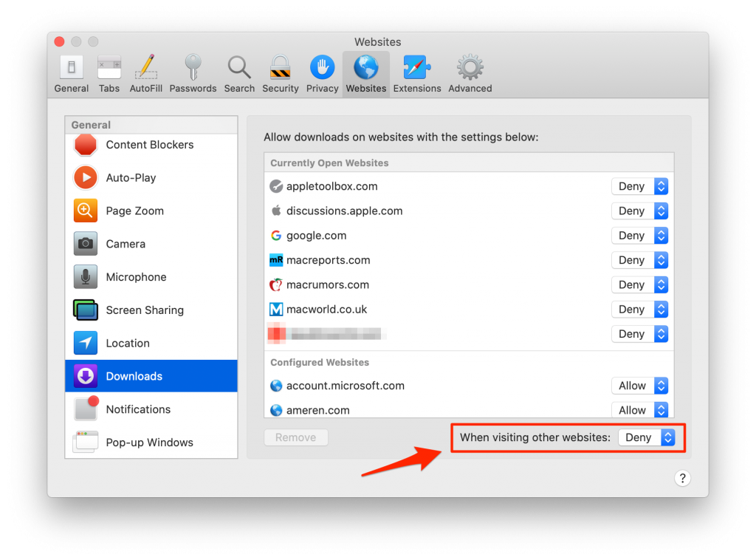This screenshot has width=756, height=560.
Task: Open the help question mark button
Action: click(x=682, y=478)
